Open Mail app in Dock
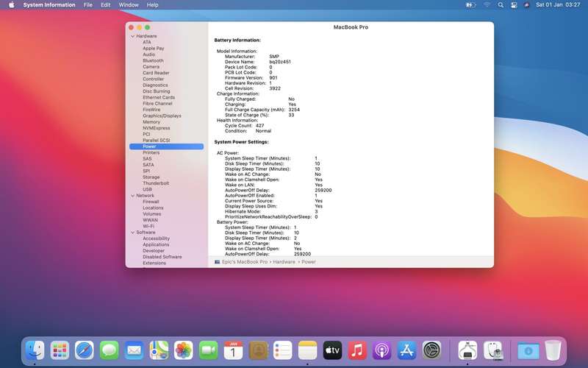 (x=134, y=350)
